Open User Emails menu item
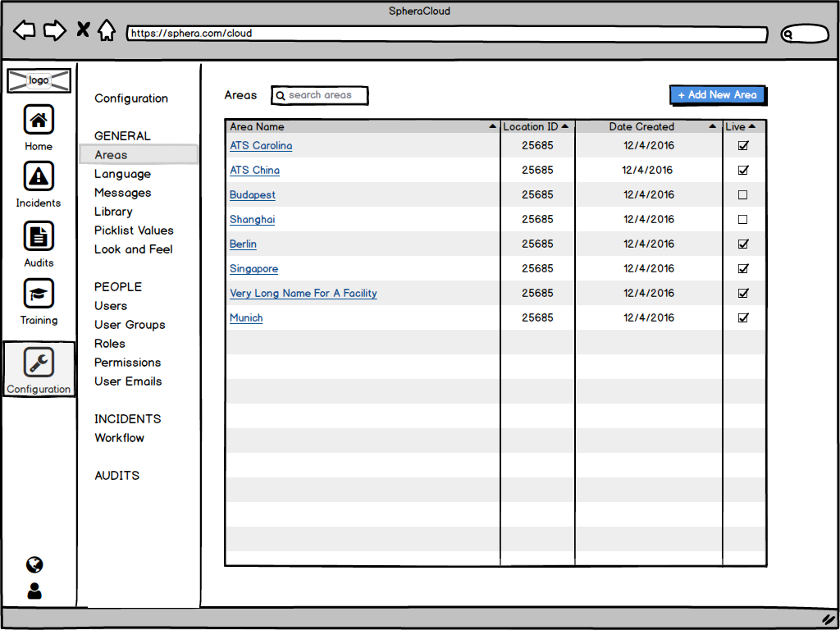 click(x=128, y=381)
